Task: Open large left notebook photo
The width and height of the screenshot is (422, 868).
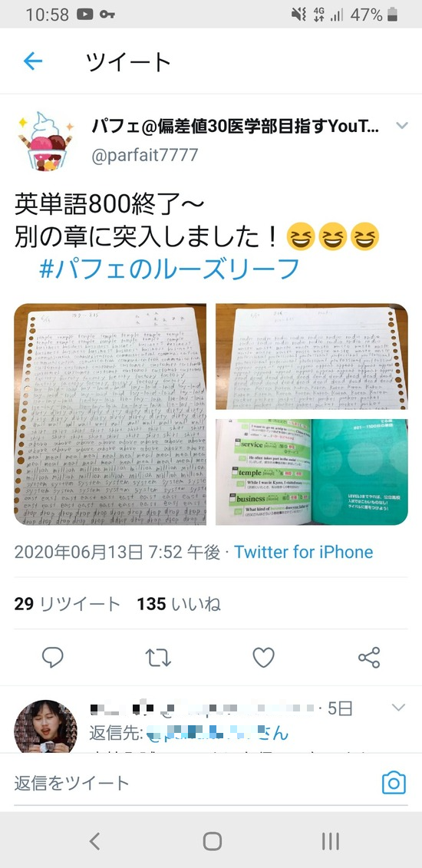Action: [110, 414]
